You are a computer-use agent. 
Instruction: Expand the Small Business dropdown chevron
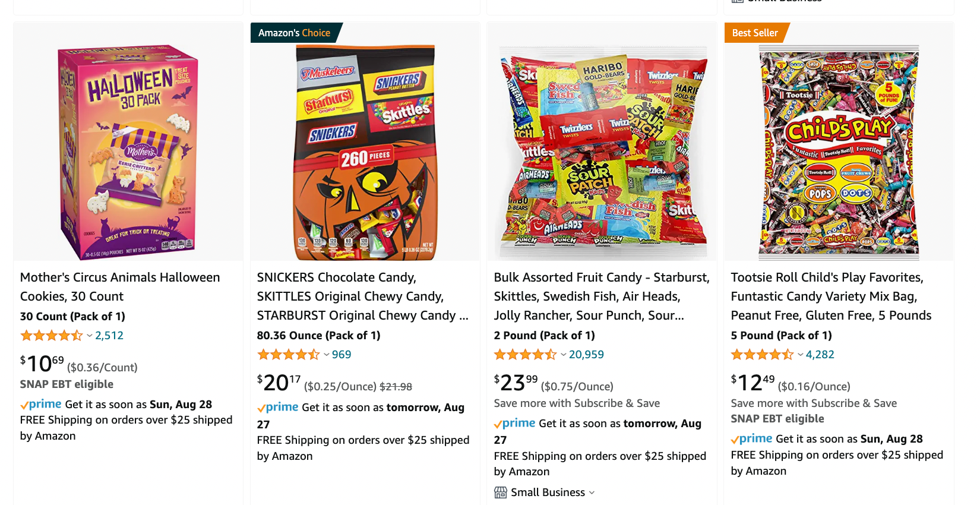592,493
